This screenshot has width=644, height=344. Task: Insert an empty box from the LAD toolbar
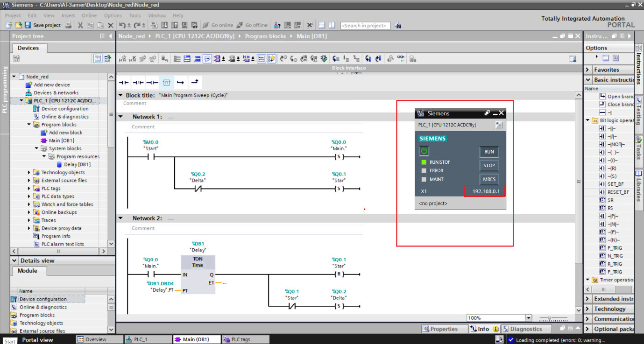point(166,82)
